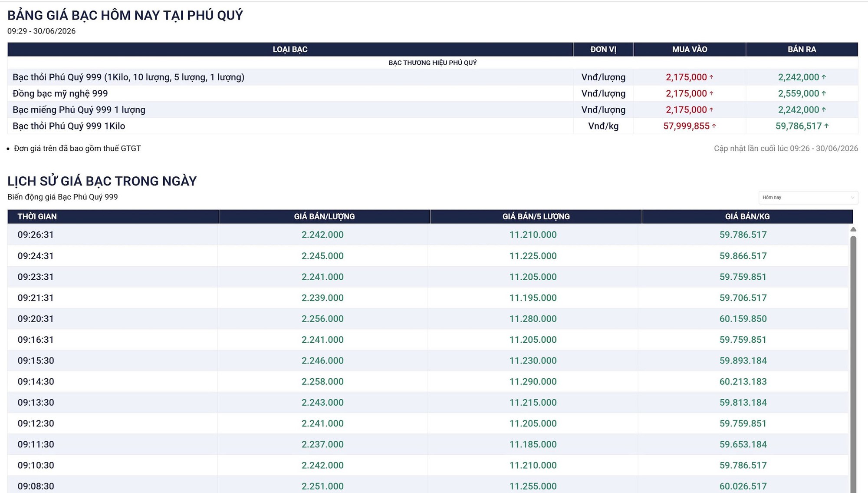Click the 60.213.183 price at 09:14:30
Screen dimensions: 868x493
pyautogui.click(x=743, y=381)
